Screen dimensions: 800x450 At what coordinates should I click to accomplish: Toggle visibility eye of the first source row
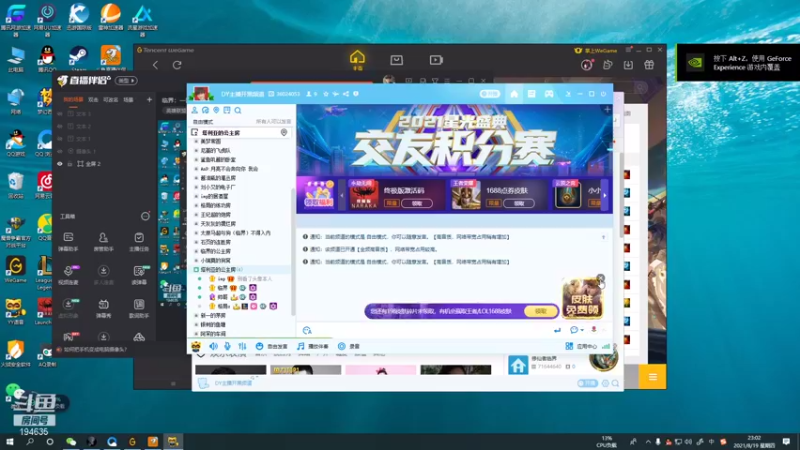point(60,114)
